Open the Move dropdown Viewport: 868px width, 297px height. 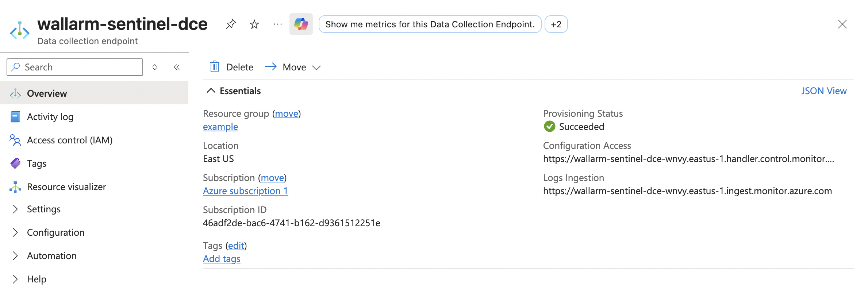[x=317, y=67]
